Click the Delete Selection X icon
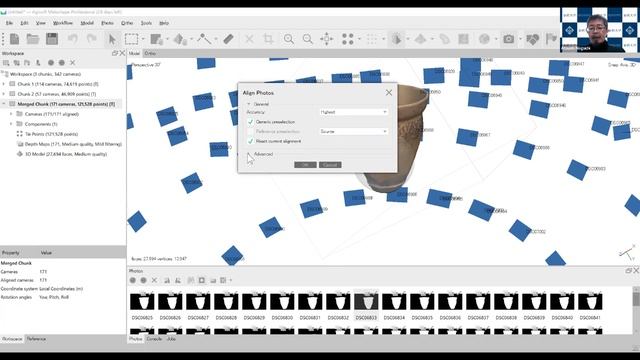 tap(249, 39)
